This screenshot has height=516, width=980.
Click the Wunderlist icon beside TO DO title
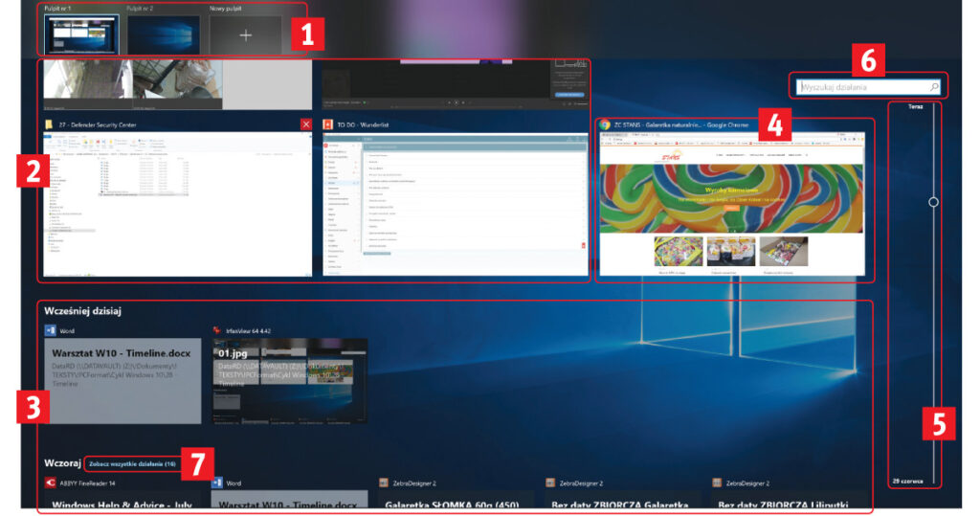(x=327, y=124)
